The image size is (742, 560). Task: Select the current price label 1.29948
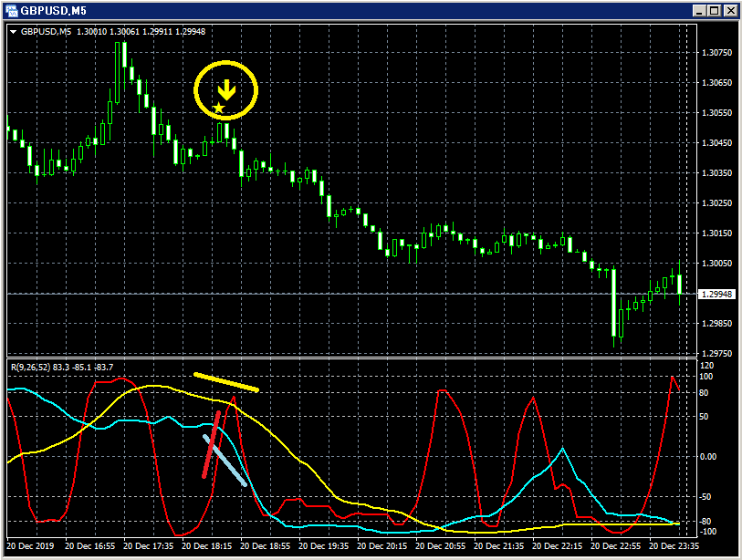pyautogui.click(x=717, y=295)
